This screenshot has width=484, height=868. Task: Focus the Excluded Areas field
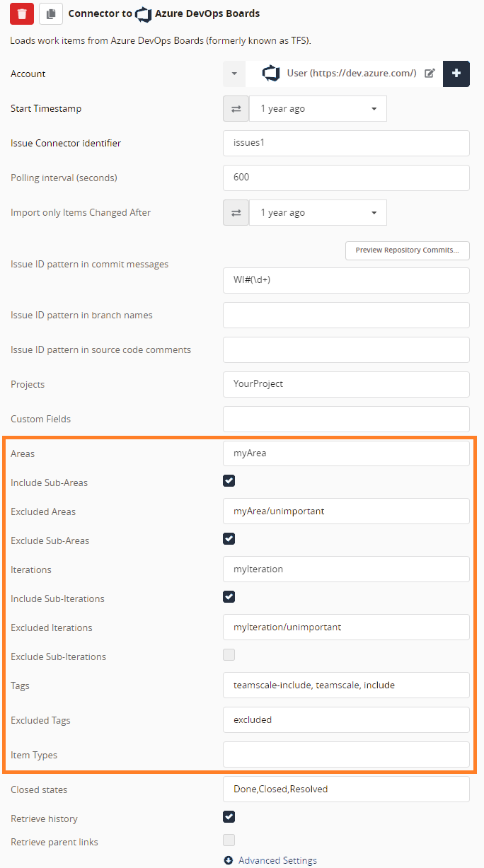[346, 511]
